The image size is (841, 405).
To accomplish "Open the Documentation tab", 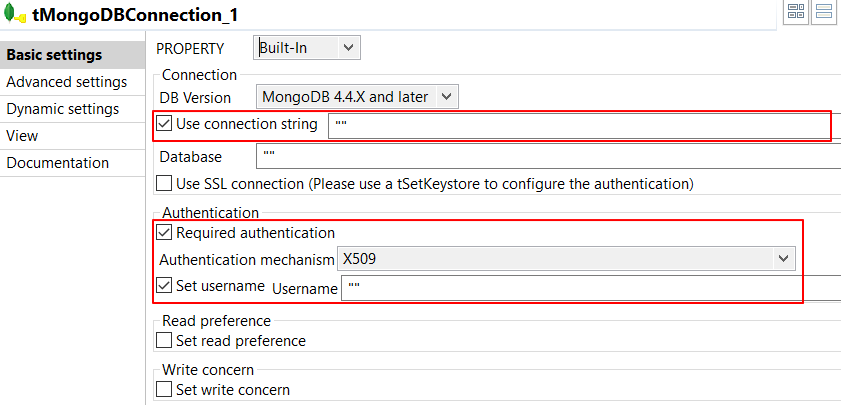I will (57, 163).
